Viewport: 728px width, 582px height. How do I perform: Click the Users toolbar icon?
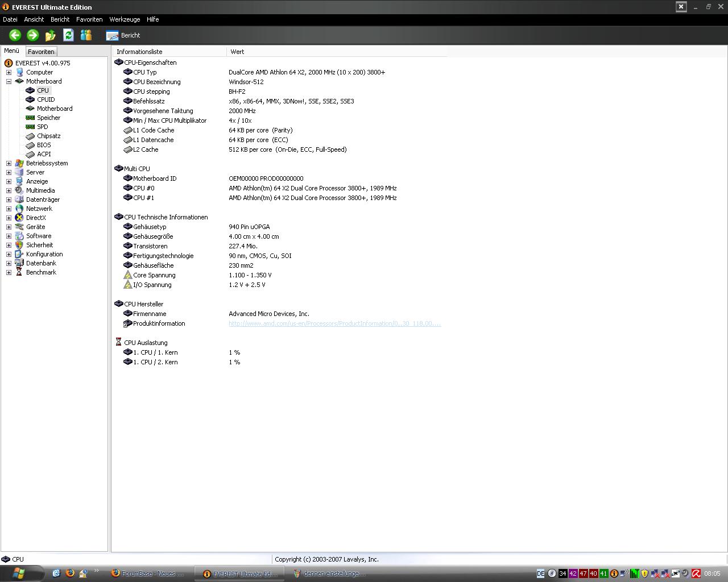pyautogui.click(x=86, y=35)
